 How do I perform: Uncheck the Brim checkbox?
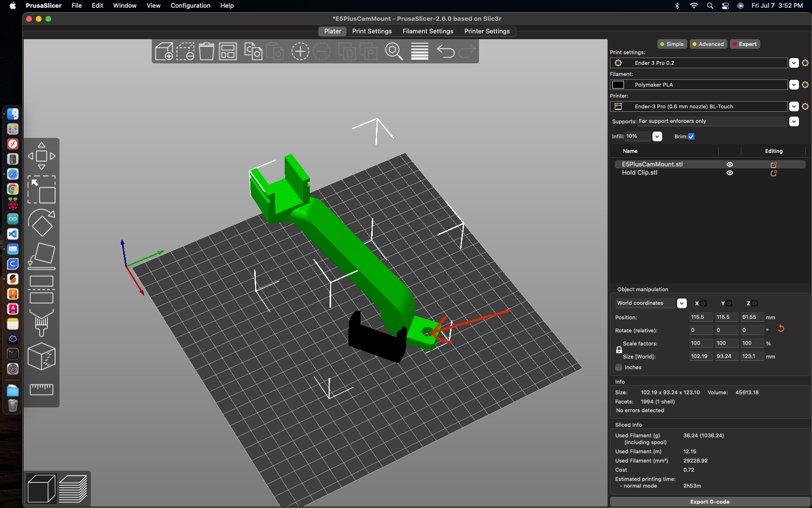tap(692, 136)
